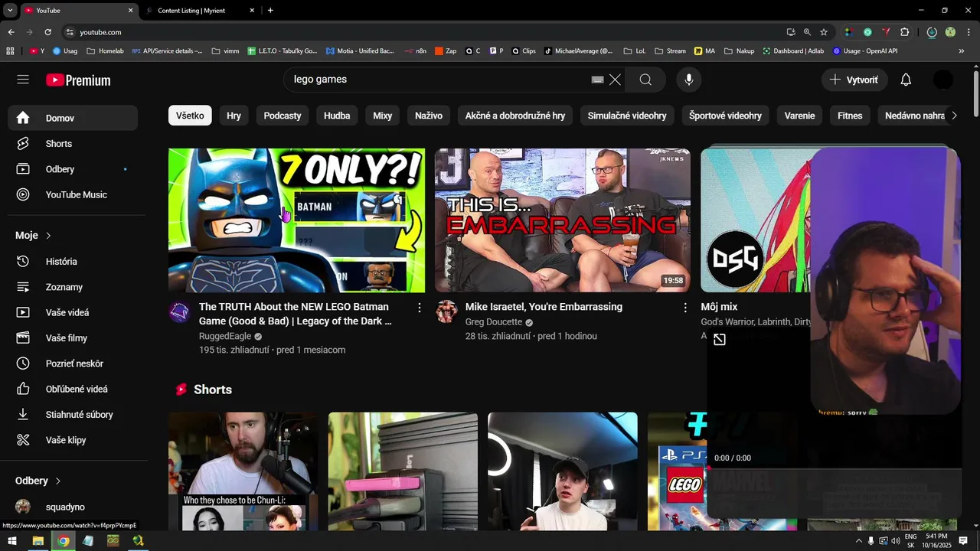Click the YouTube Premium logo
Viewport: 980px width, 551px height.
pyautogui.click(x=78, y=80)
